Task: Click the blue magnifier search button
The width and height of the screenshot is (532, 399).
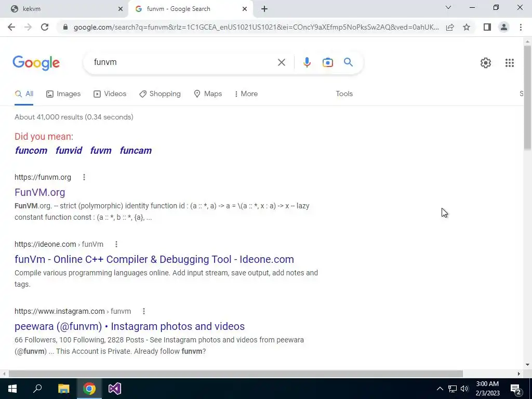Action: (348, 62)
